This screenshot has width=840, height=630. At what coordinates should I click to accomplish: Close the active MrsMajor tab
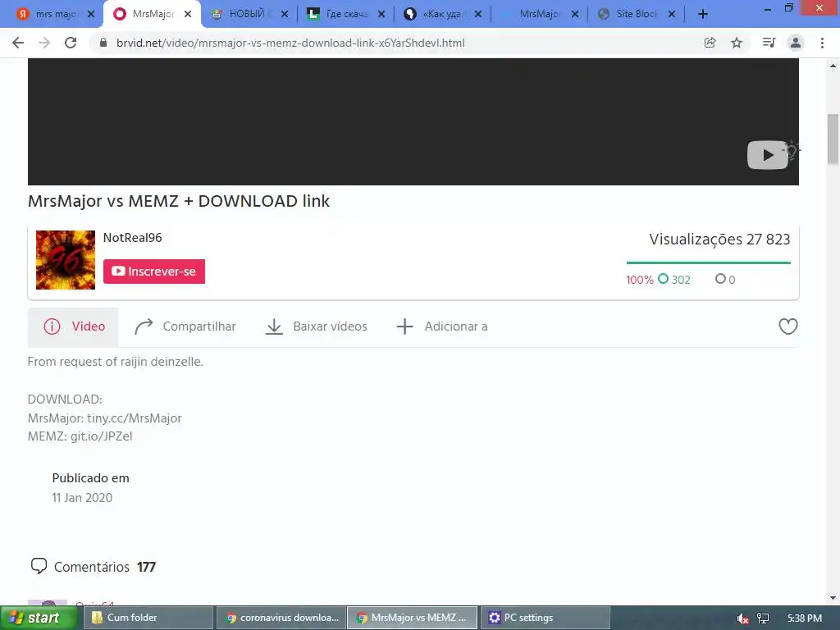tap(188, 14)
